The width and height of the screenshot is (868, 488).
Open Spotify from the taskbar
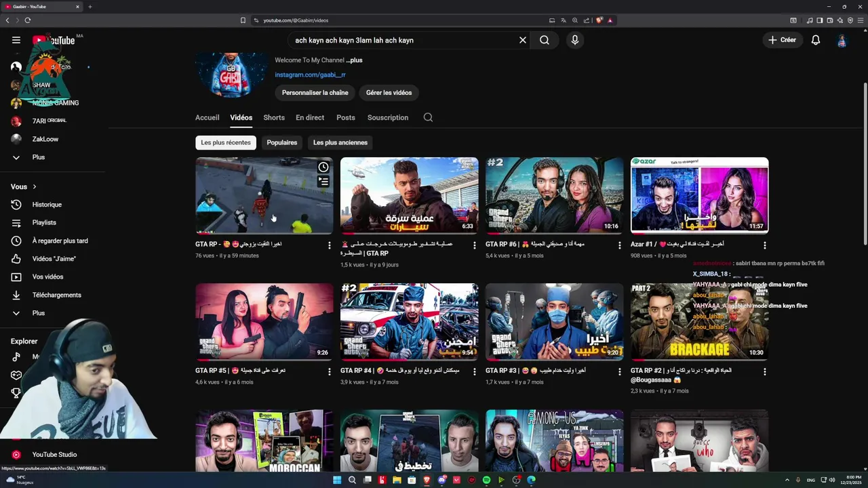(x=486, y=480)
